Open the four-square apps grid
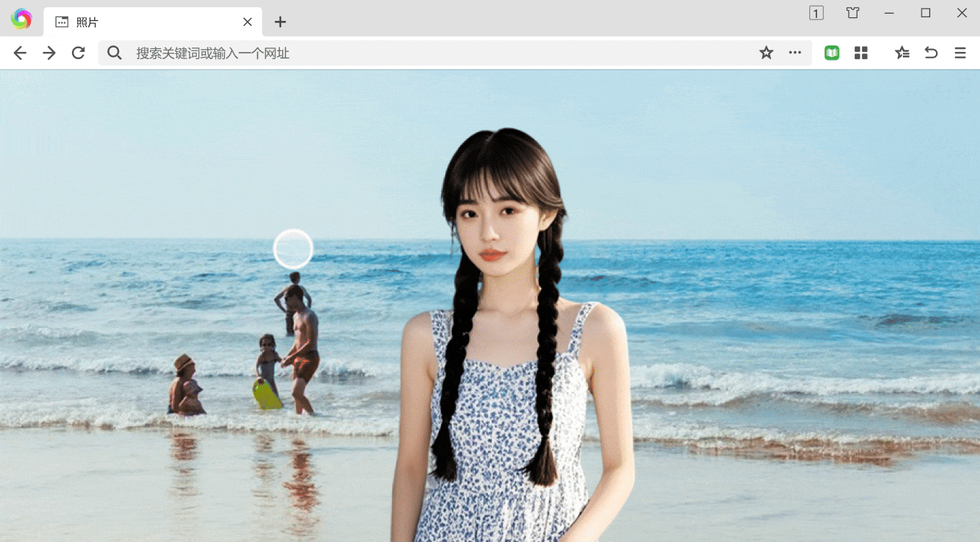Image resolution: width=980 pixels, height=542 pixels. click(860, 53)
